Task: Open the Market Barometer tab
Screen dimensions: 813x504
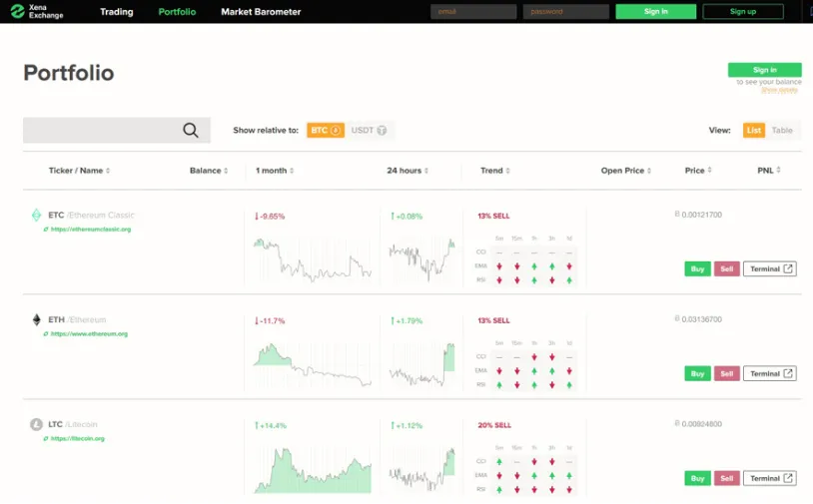Action: [x=261, y=11]
